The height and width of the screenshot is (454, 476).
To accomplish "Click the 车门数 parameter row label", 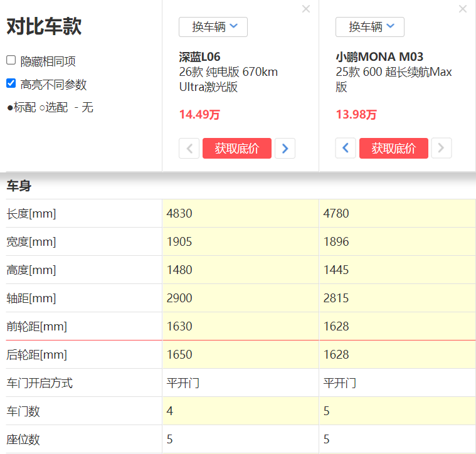I will coord(23,411).
